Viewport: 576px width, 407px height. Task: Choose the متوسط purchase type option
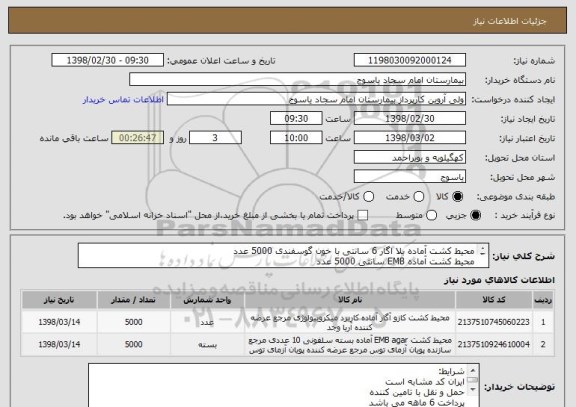coord(431,215)
